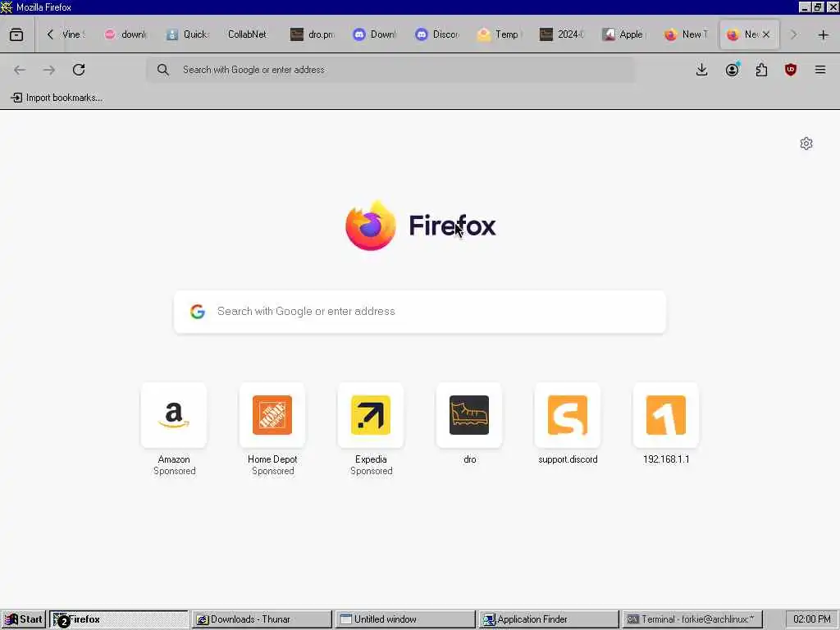Open the Firefox account icon
Viewport: 840px width, 630px height.
[732, 70]
